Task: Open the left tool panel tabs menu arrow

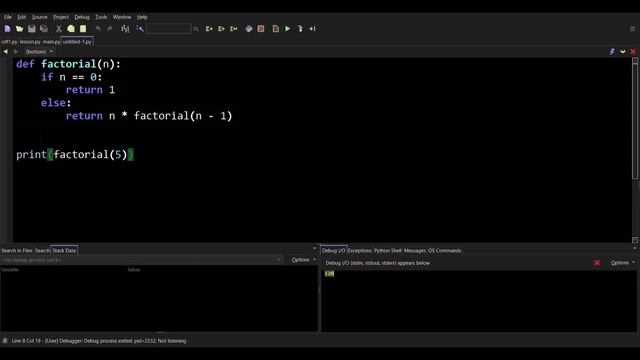Action: coord(314,249)
